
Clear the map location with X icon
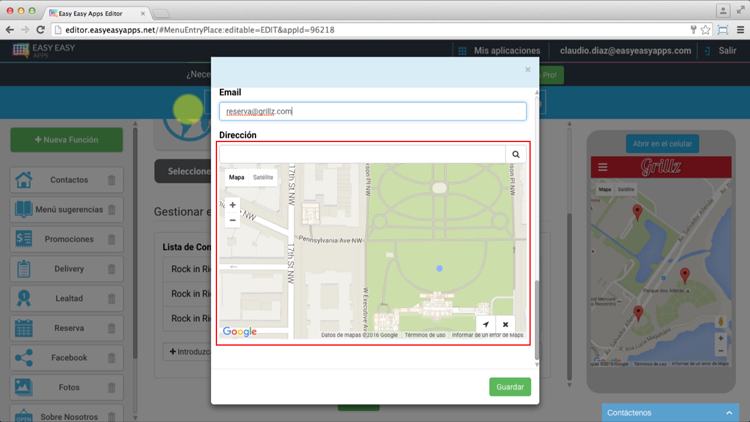click(505, 325)
